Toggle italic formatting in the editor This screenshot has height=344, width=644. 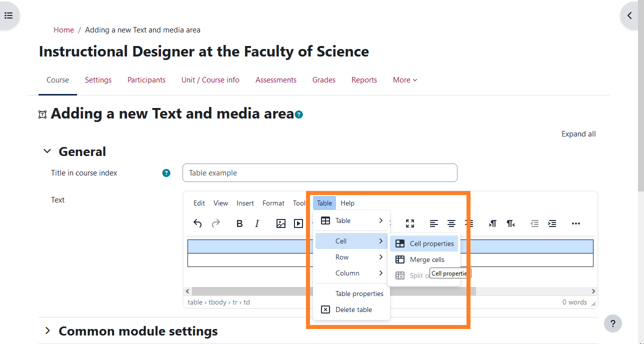tap(257, 223)
